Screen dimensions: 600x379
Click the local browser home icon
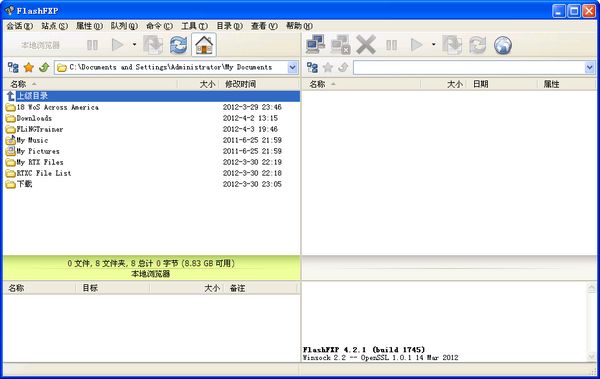coord(204,45)
